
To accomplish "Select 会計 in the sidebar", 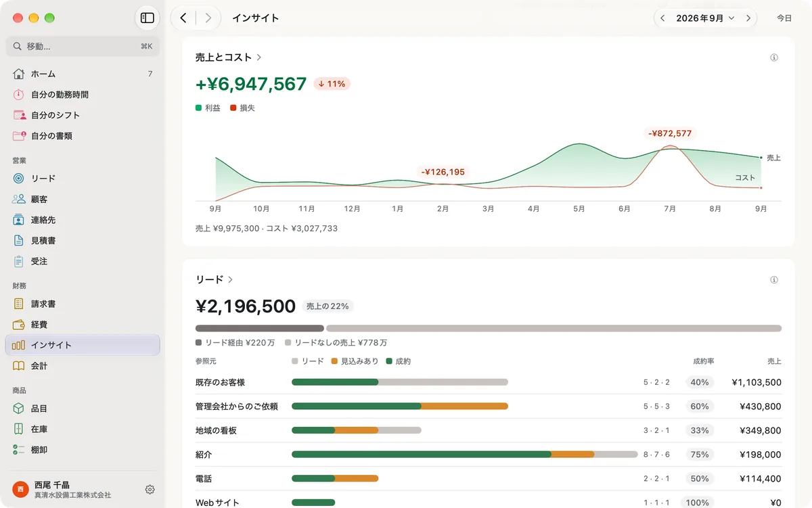I will tap(83, 366).
